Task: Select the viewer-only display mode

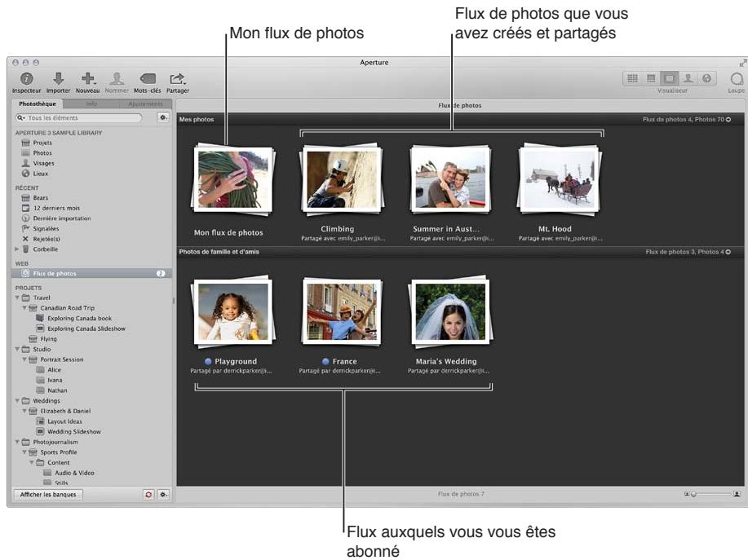Action: (x=670, y=78)
